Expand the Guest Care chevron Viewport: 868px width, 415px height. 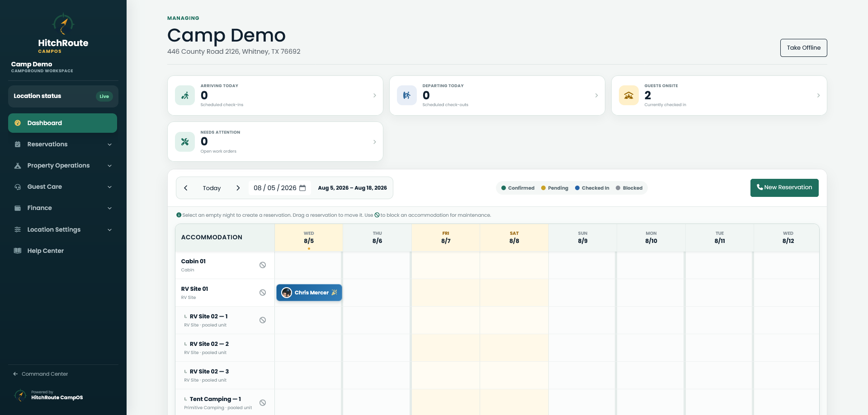(x=110, y=187)
